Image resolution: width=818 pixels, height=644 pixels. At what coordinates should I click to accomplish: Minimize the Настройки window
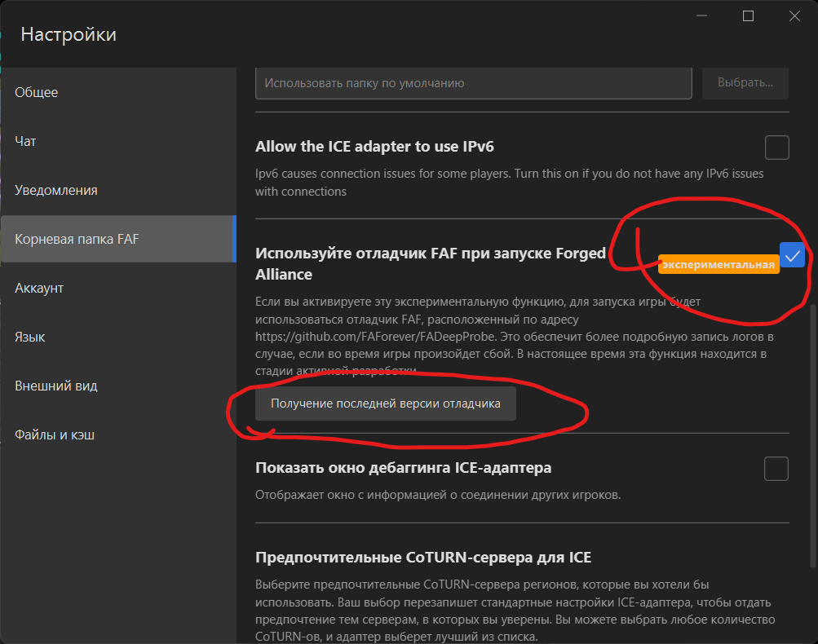(x=701, y=16)
